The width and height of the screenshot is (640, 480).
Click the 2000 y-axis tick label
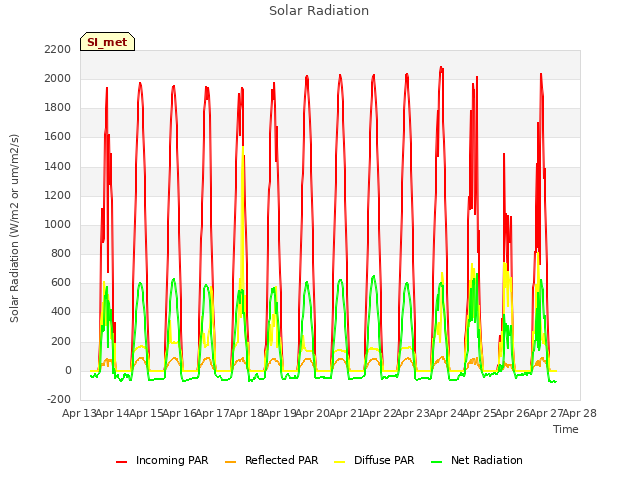pyautogui.click(x=58, y=78)
